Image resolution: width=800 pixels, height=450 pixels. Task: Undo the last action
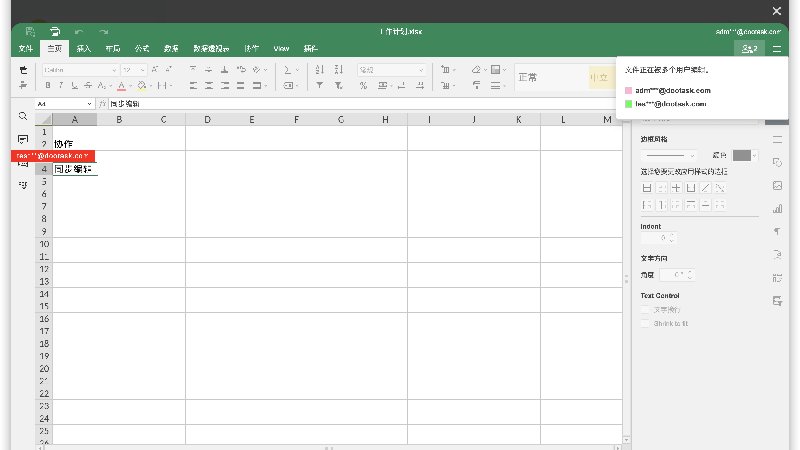[79, 32]
